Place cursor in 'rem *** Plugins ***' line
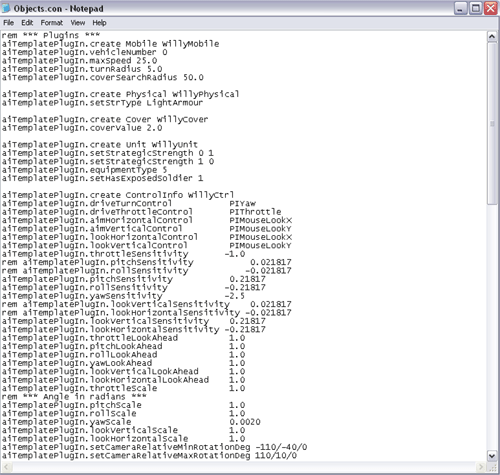The height and width of the screenshot is (475, 500). point(50,35)
